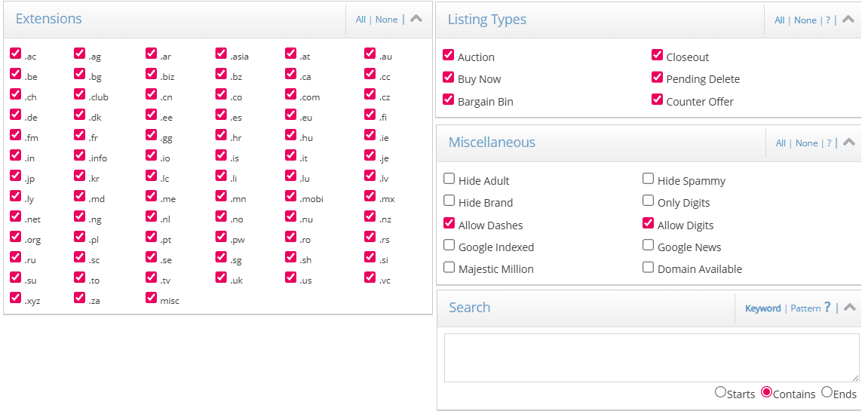Image resolution: width=868 pixels, height=414 pixels.
Task: Uncheck the misc extension checkbox
Action: (151, 298)
